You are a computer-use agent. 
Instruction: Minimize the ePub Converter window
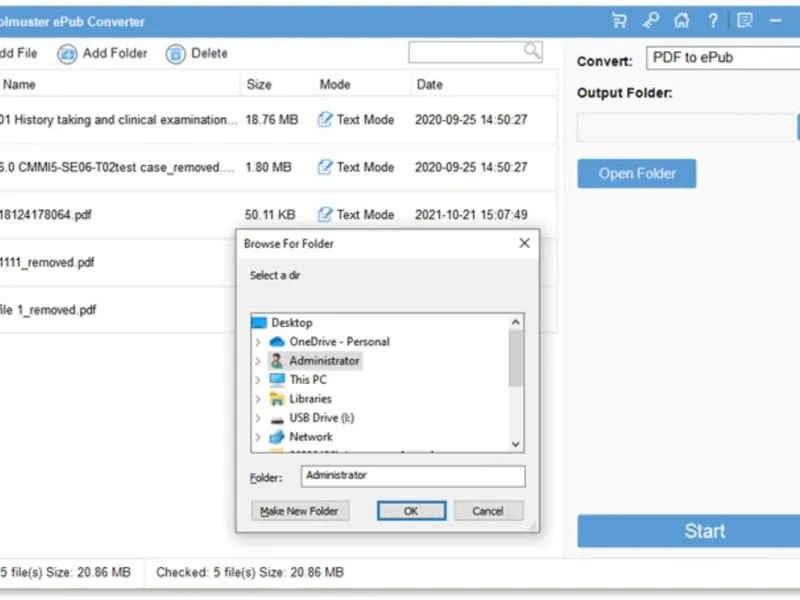coord(776,21)
